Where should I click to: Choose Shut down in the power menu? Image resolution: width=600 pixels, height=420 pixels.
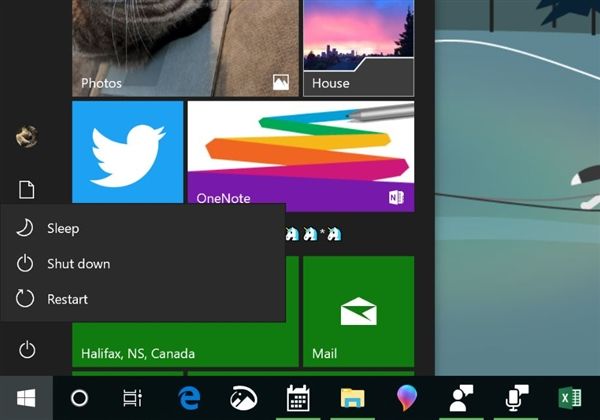point(78,264)
